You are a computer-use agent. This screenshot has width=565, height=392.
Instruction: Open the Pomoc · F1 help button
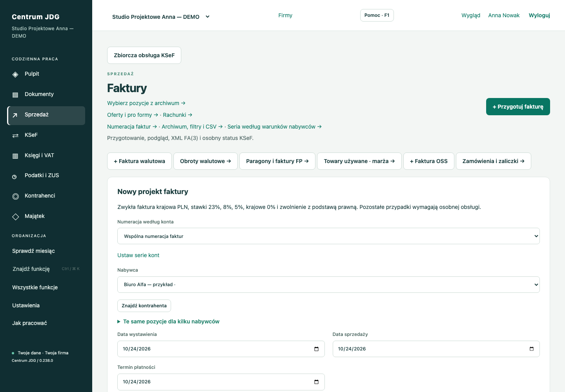(x=377, y=15)
